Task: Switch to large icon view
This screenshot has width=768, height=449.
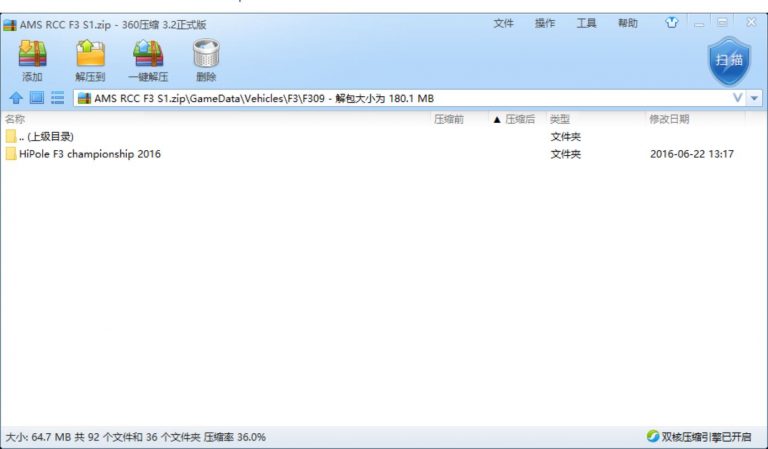Action: pos(37,98)
